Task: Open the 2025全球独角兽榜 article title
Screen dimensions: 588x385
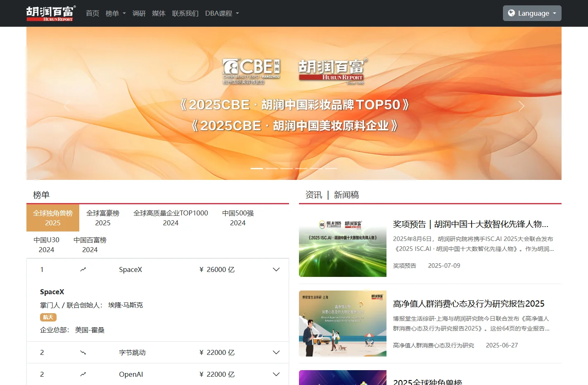Action: click(428, 382)
